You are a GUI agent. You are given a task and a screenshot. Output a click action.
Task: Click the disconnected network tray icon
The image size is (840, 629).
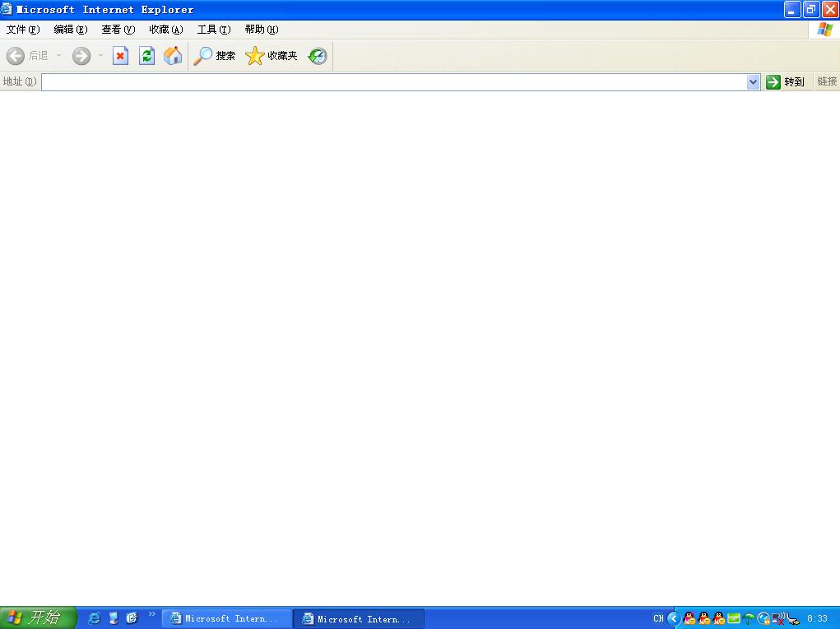pyautogui.click(x=778, y=619)
